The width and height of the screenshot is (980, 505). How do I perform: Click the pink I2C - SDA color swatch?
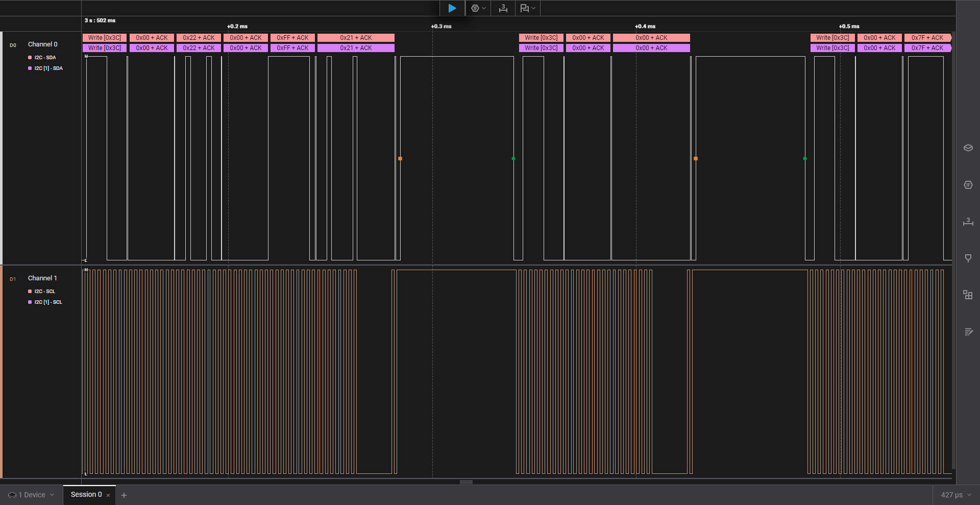[x=30, y=58]
